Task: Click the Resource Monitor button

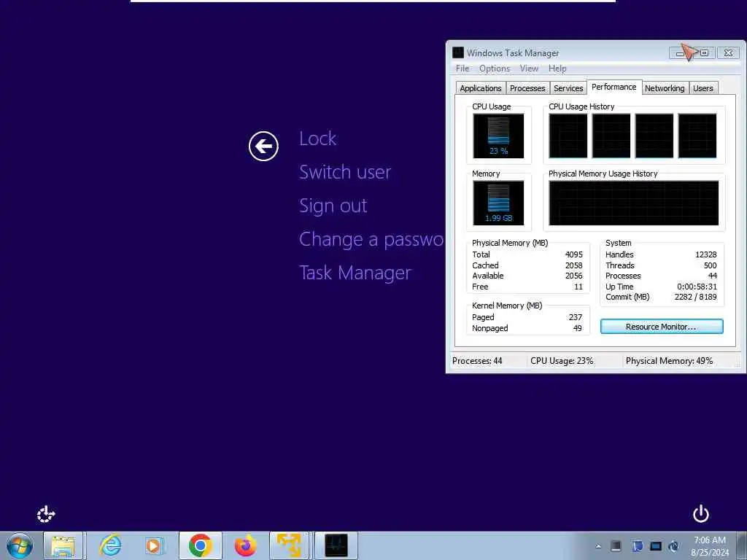Action: [x=661, y=327]
